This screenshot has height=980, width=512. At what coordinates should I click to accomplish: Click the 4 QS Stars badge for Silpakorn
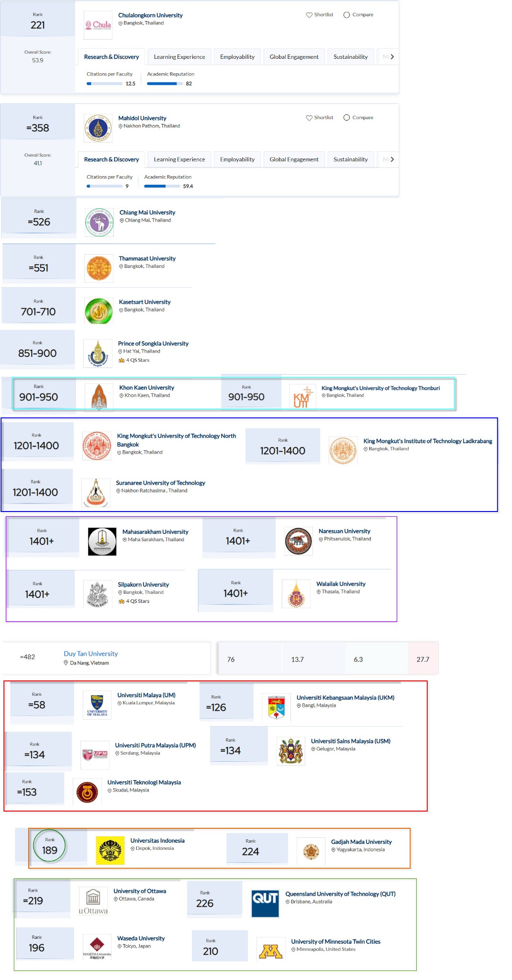pyautogui.click(x=134, y=601)
